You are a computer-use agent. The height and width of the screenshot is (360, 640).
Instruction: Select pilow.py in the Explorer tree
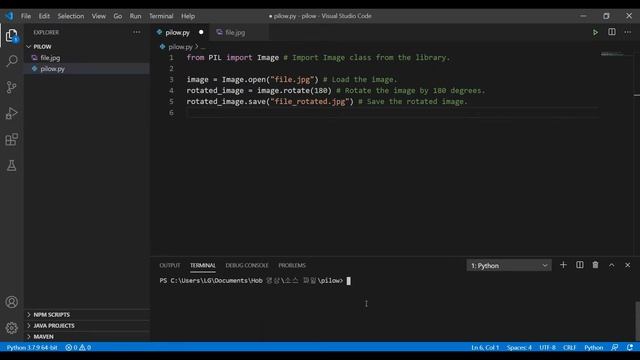click(87, 69)
